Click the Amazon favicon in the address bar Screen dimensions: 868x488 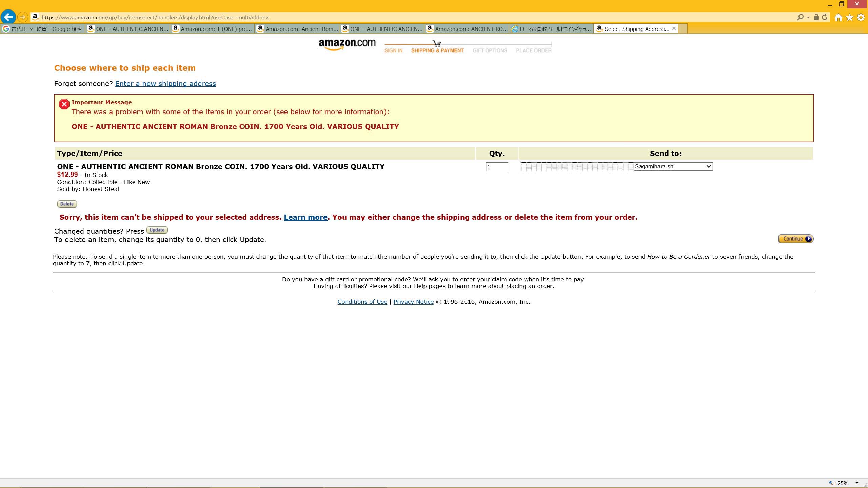click(x=35, y=17)
